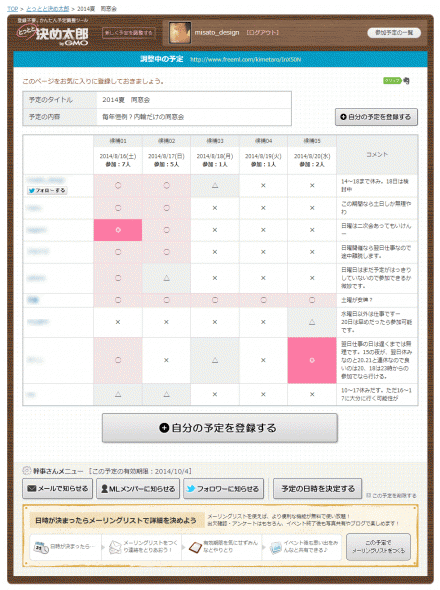This screenshot has height=590, width=440.
Task: Notify by mail with envelope button
Action: click(57, 488)
